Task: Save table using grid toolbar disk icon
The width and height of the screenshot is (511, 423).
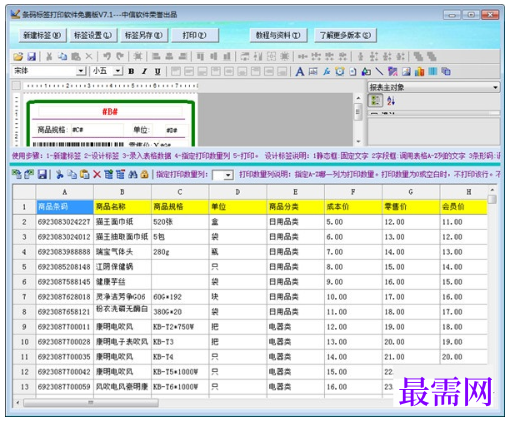Action: click(x=42, y=174)
